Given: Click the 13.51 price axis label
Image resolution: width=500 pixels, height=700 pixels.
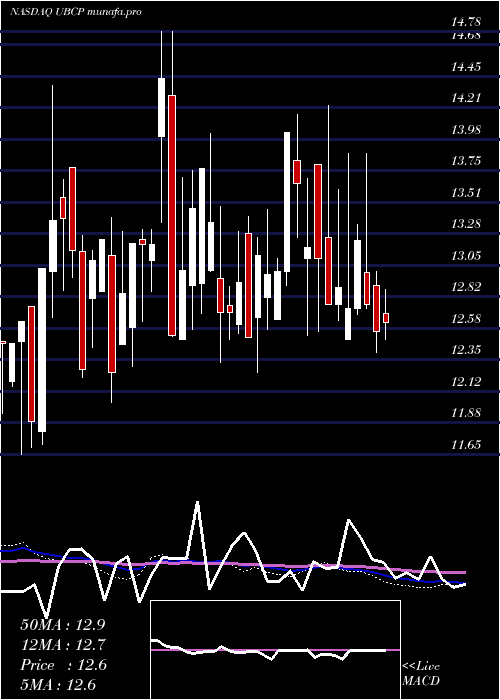Looking at the screenshot, I should 466,193.
